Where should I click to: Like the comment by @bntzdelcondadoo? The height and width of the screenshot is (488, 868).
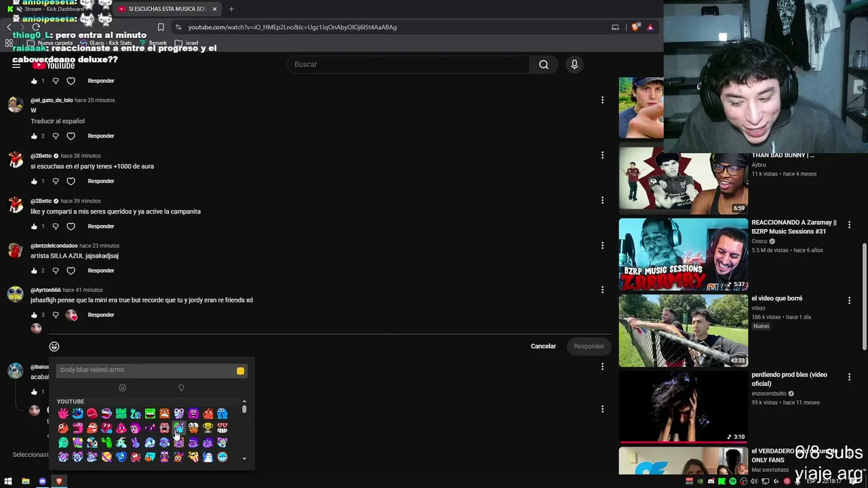click(34, 271)
